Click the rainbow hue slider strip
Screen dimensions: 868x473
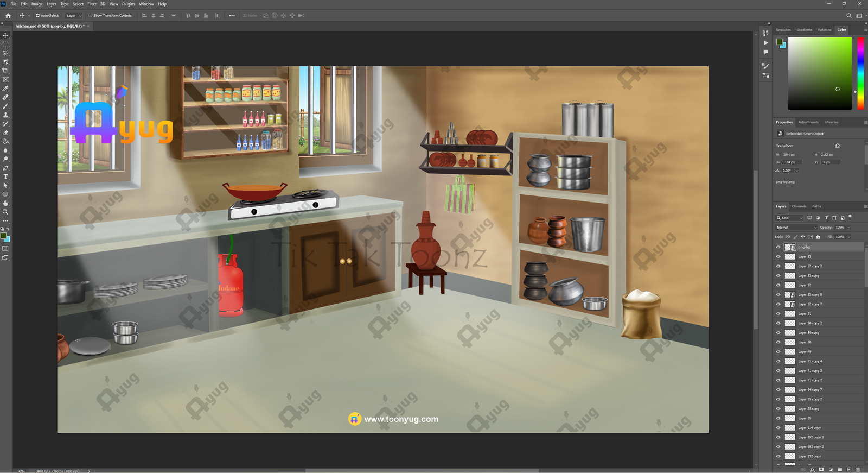pos(860,73)
